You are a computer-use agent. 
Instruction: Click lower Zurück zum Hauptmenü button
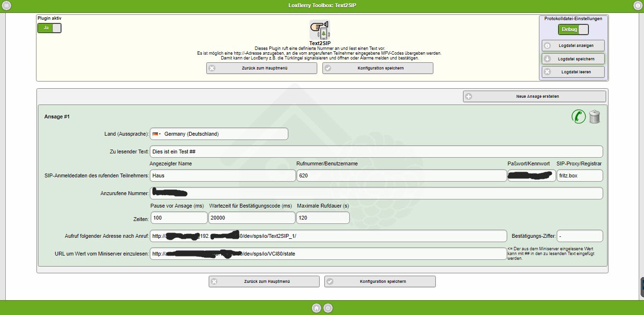click(x=264, y=281)
